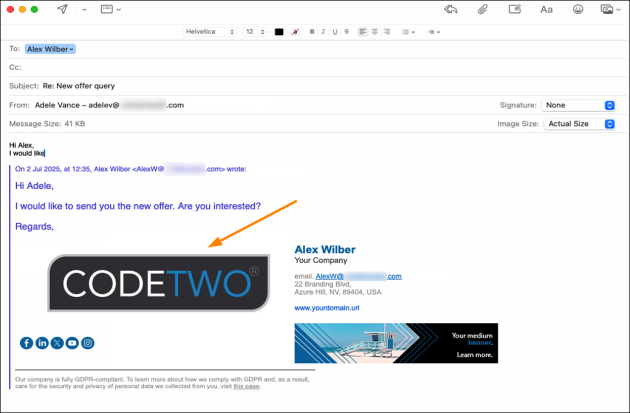Open the indentation dropdown
The width and height of the screenshot is (630, 413).
(x=434, y=32)
